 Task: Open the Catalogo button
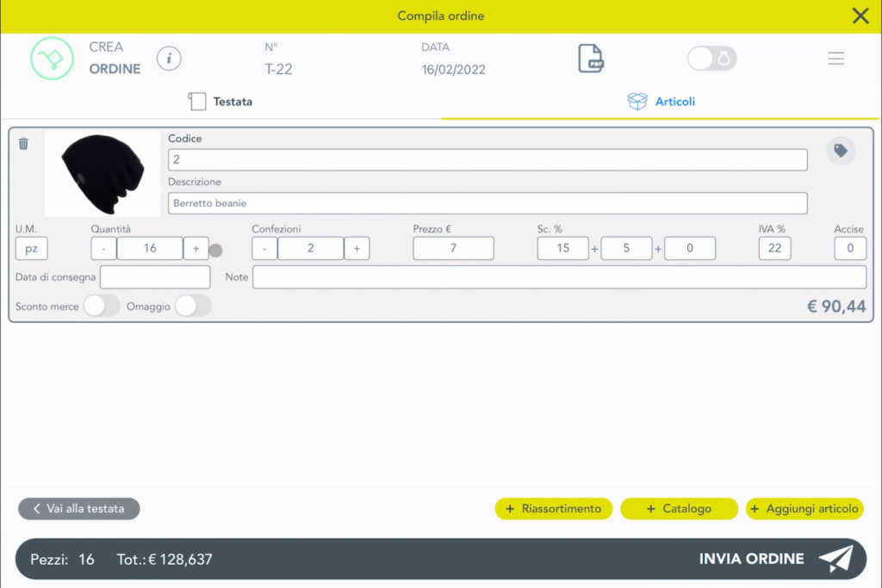coord(679,509)
